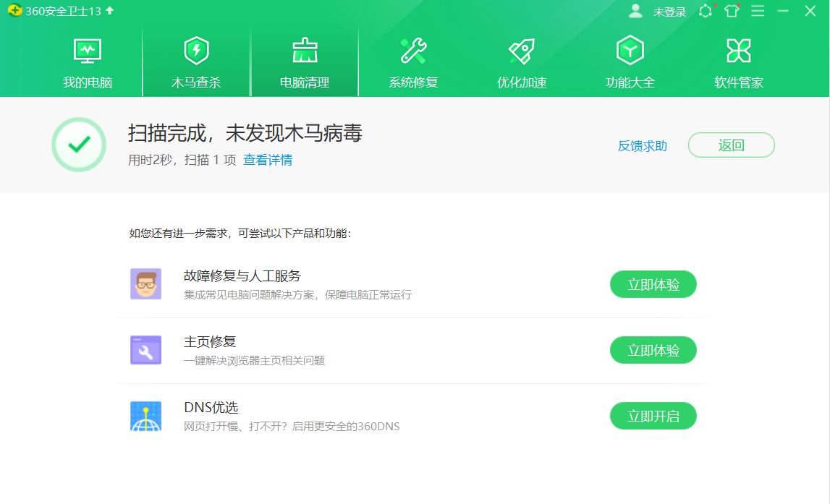Screen dimensions: 830x504
Task: Open the 电脑清理 broom icon
Action: pyautogui.click(x=305, y=51)
